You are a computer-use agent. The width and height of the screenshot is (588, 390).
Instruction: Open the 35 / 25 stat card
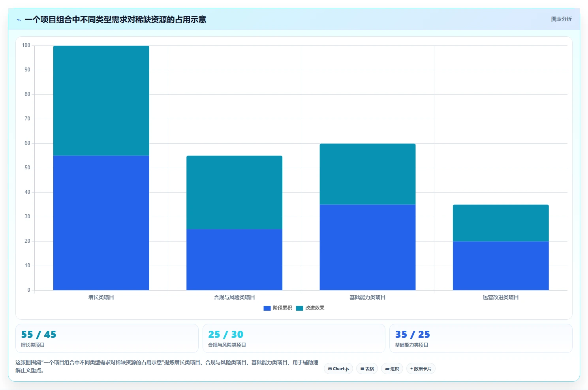tap(481, 338)
